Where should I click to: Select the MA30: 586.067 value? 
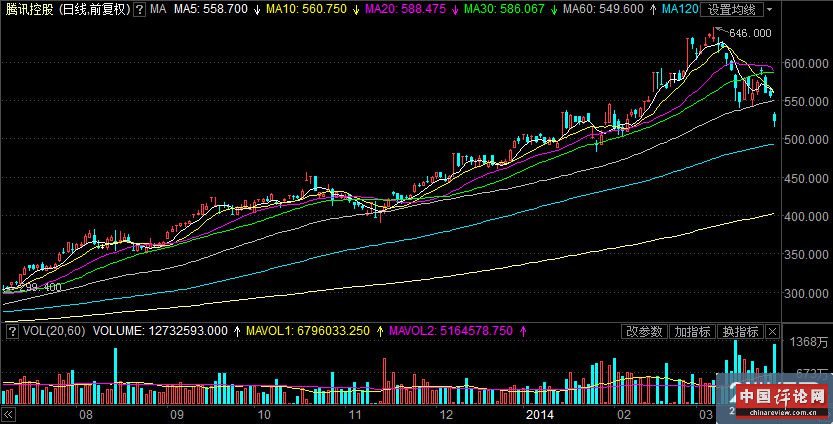click(x=504, y=9)
